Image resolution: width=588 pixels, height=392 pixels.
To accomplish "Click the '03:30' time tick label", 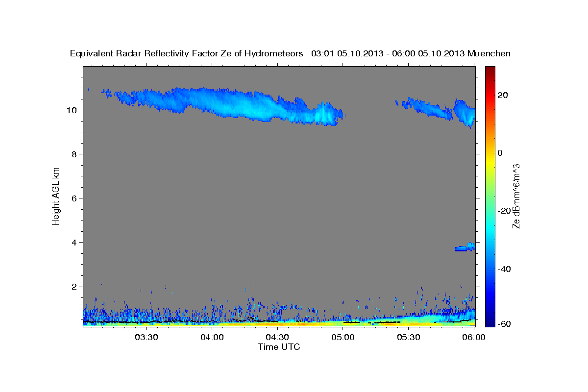I will pyautogui.click(x=146, y=338).
